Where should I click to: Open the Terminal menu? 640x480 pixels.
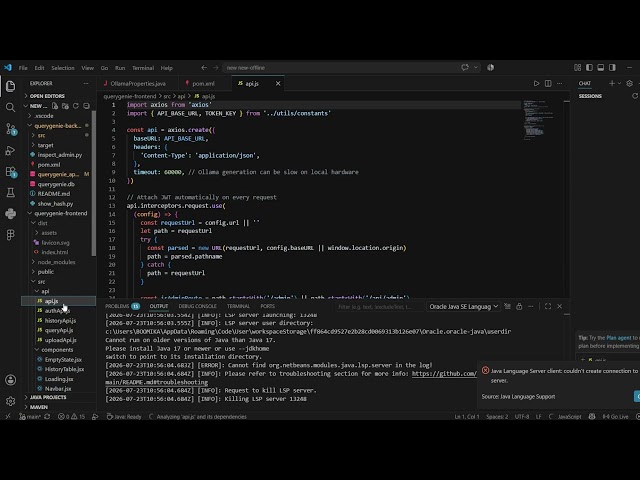coord(143,68)
